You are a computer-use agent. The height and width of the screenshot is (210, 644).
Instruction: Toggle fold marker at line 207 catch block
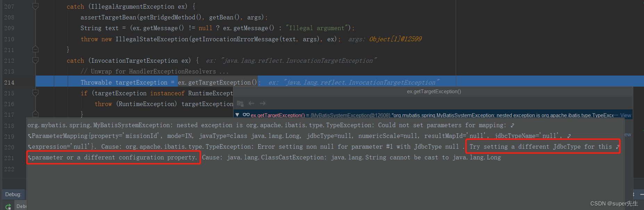tap(35, 6)
